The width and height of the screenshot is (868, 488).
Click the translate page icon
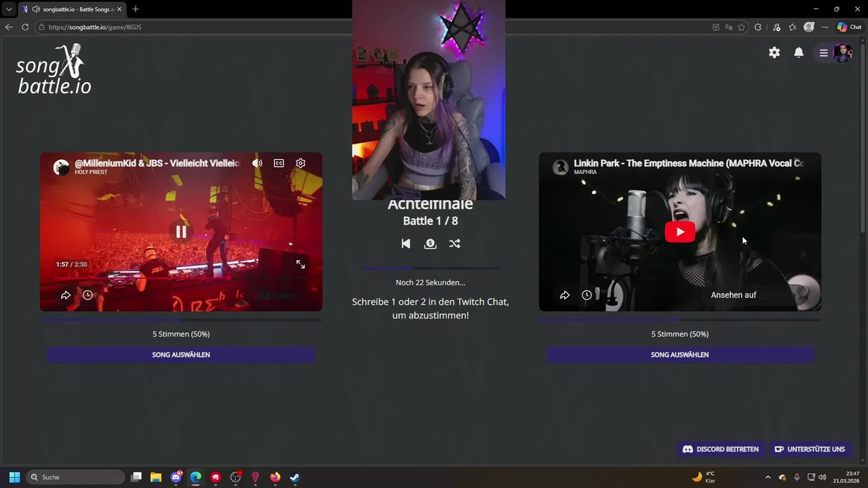[x=728, y=27]
